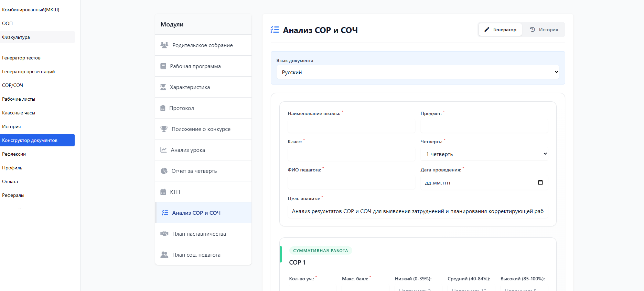Click the Анализ урока chart icon
This screenshot has width=644, height=291.
[163, 150]
